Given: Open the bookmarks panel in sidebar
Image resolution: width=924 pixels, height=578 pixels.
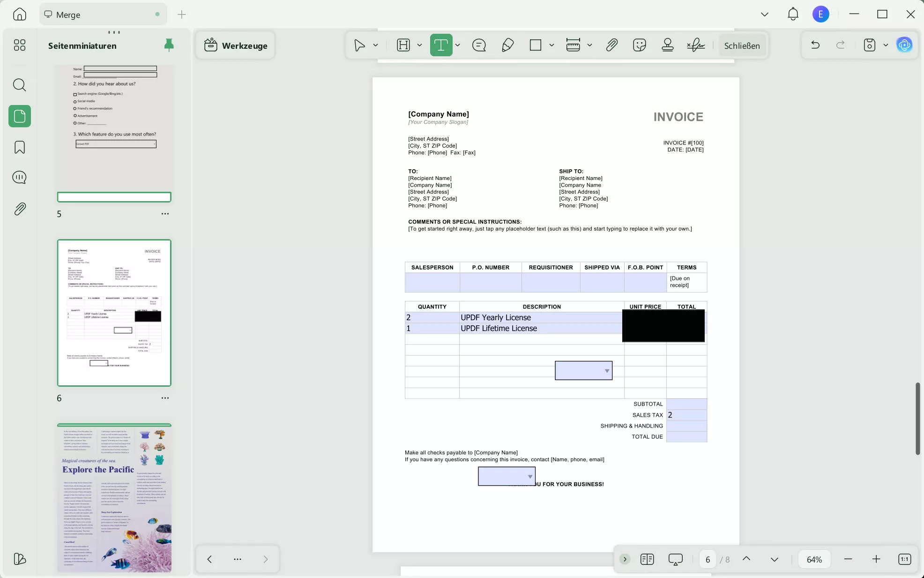Looking at the screenshot, I should (x=20, y=147).
